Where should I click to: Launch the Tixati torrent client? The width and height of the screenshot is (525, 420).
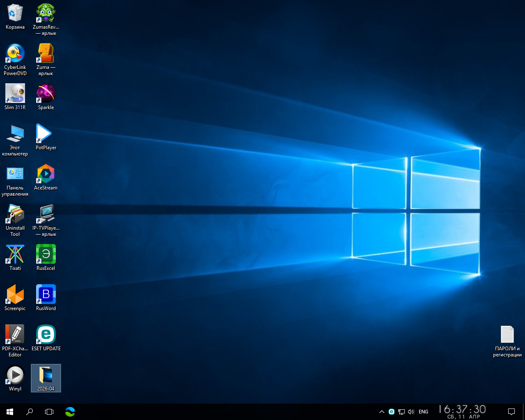click(x=15, y=258)
